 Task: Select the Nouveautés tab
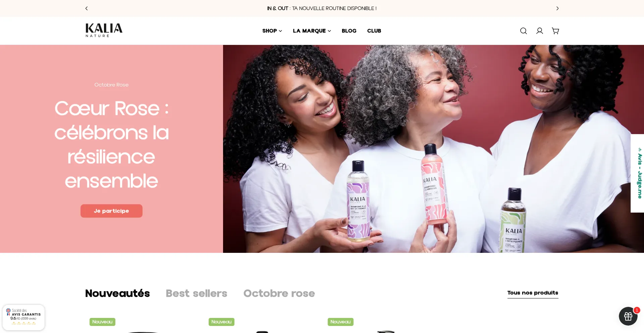[x=117, y=293]
